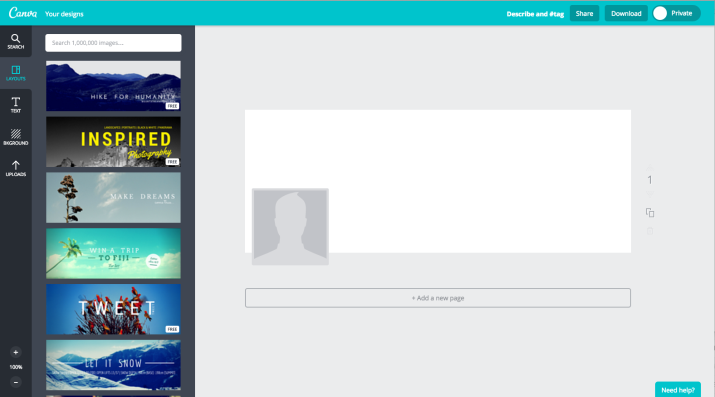Open Describe and #tag

pyautogui.click(x=535, y=14)
